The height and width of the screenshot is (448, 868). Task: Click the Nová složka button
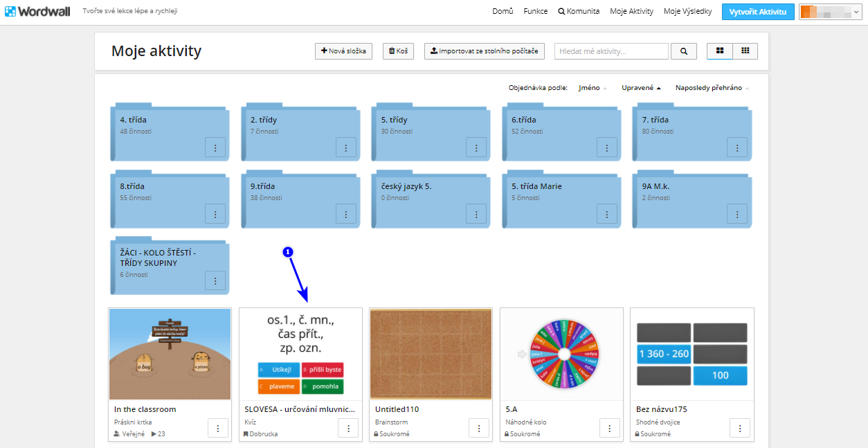[x=344, y=51]
